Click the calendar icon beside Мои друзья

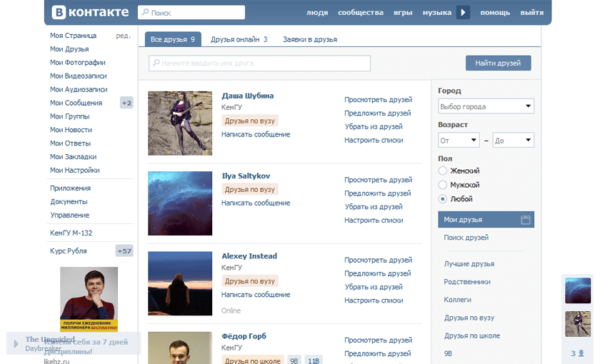pyautogui.click(x=526, y=220)
